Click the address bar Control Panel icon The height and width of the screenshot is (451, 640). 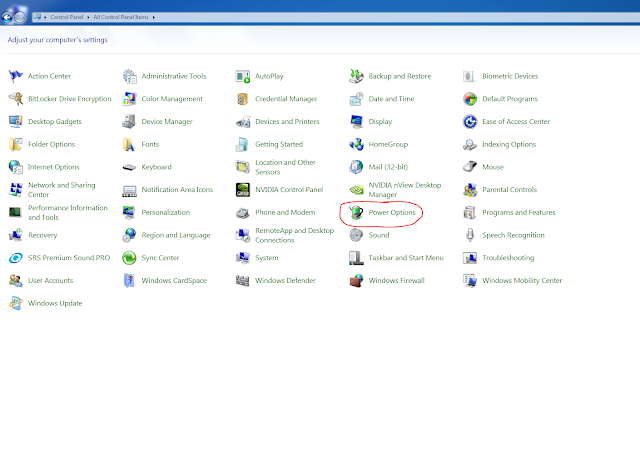coord(37,17)
